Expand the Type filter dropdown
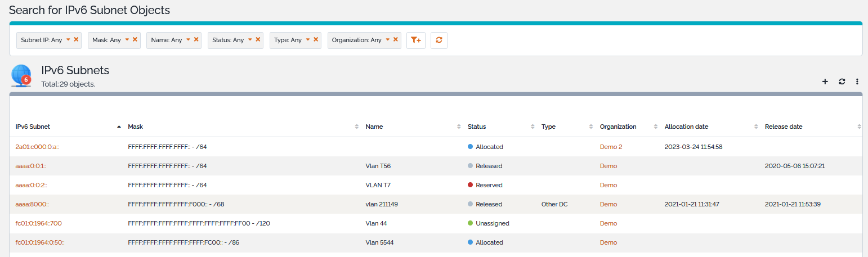 click(307, 39)
